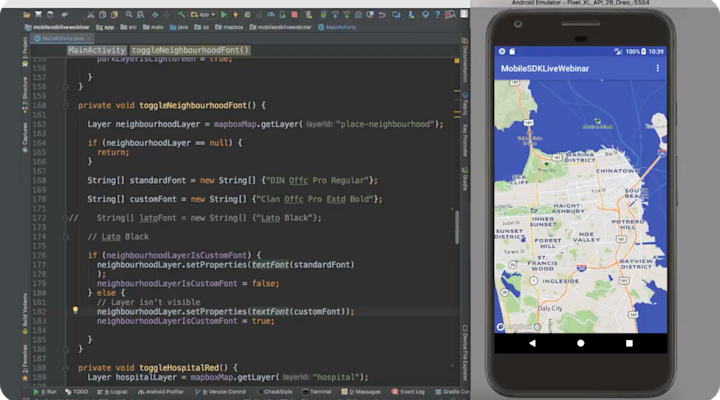Open the Captures side panel tab

coord(25,137)
